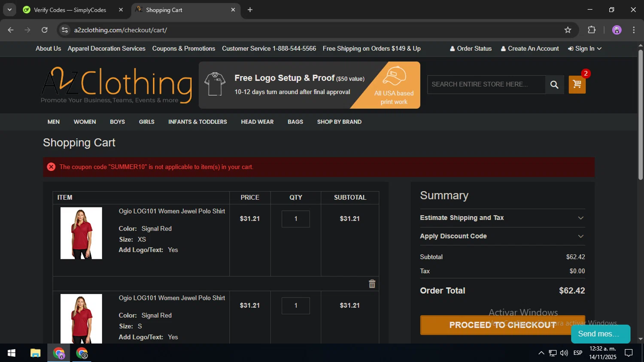
Task: Open the tab search dropdown arrow
Action: [x=9, y=10]
